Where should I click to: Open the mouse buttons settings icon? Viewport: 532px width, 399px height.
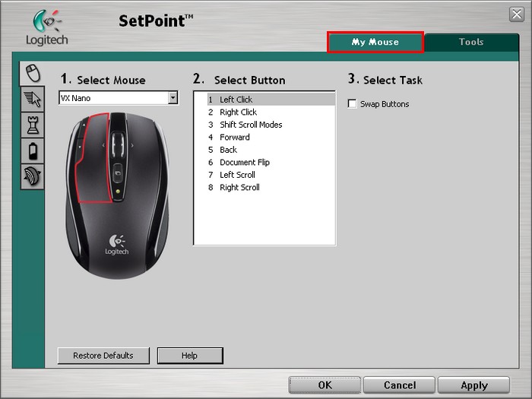tap(33, 73)
